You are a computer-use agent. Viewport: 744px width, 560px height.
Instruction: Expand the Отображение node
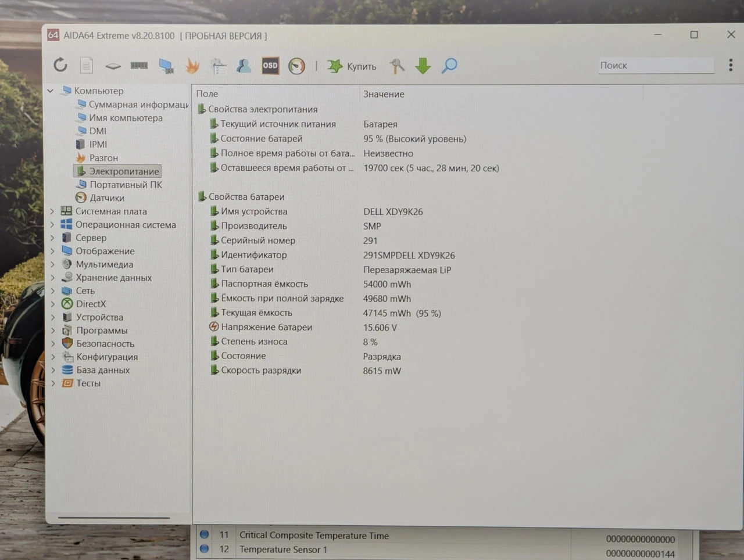pos(52,251)
